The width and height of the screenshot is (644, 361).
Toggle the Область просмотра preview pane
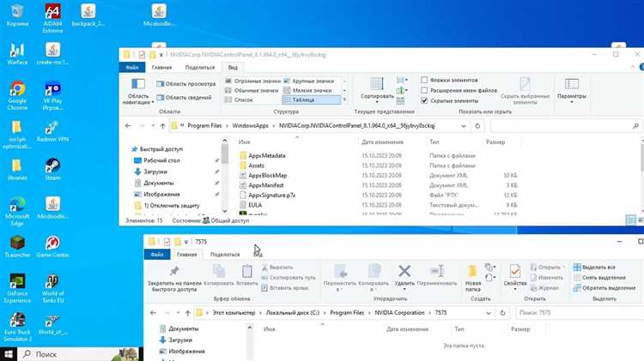click(186, 84)
